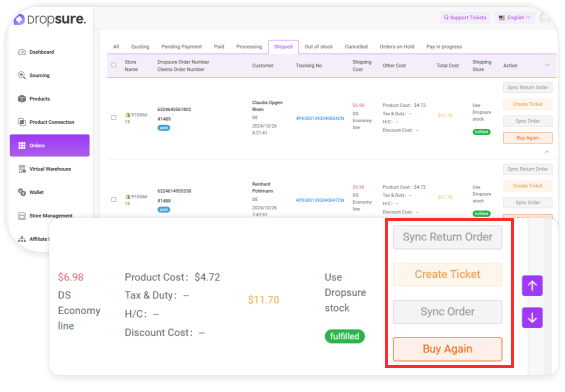Open tracking number link for order #1489
The image size is (565, 392).
[x=320, y=118]
